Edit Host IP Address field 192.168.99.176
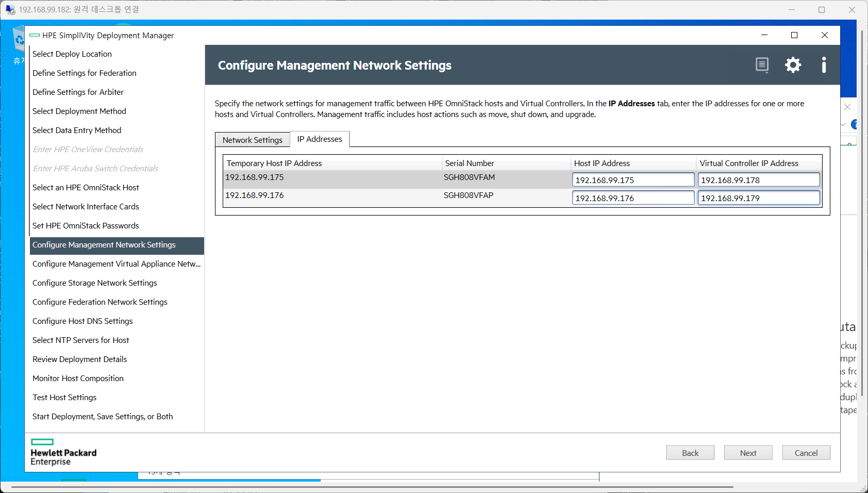Image resolution: width=868 pixels, height=493 pixels. coord(633,198)
